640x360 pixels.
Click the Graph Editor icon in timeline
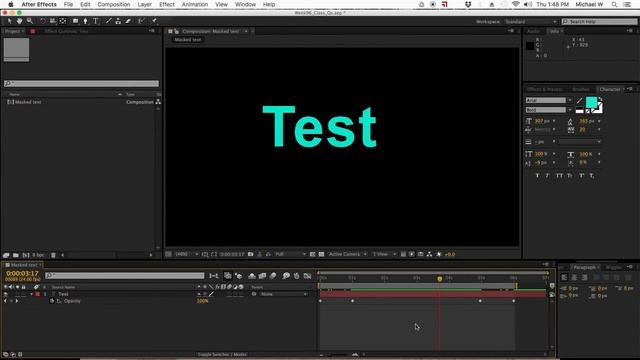(x=307, y=276)
